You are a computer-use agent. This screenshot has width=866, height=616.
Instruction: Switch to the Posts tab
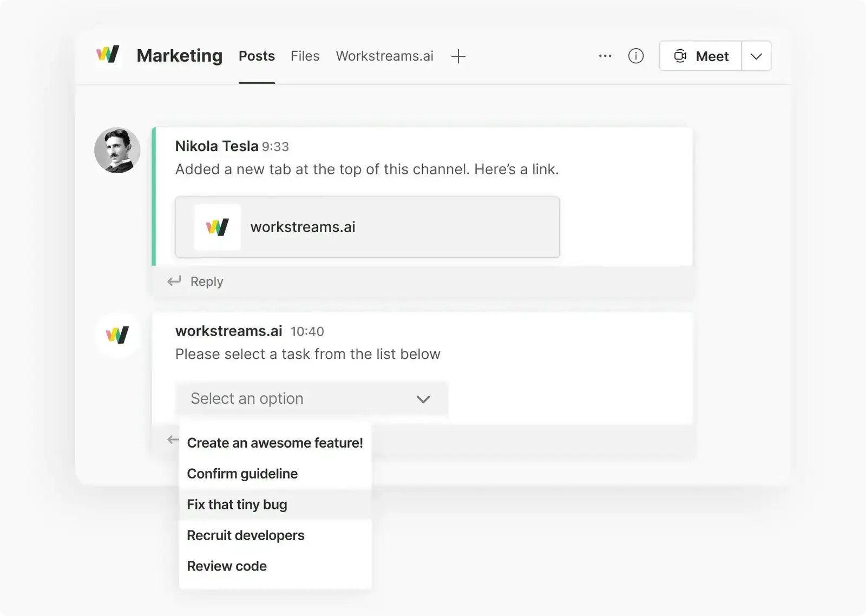click(x=257, y=56)
